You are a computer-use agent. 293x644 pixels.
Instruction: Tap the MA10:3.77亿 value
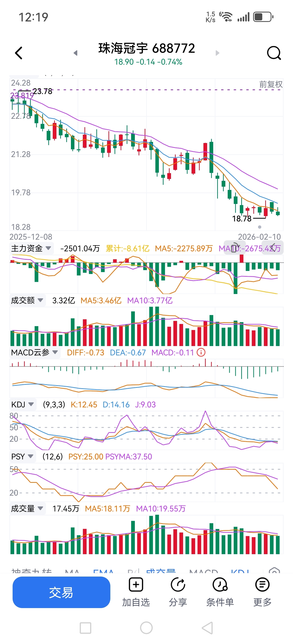[150, 301]
